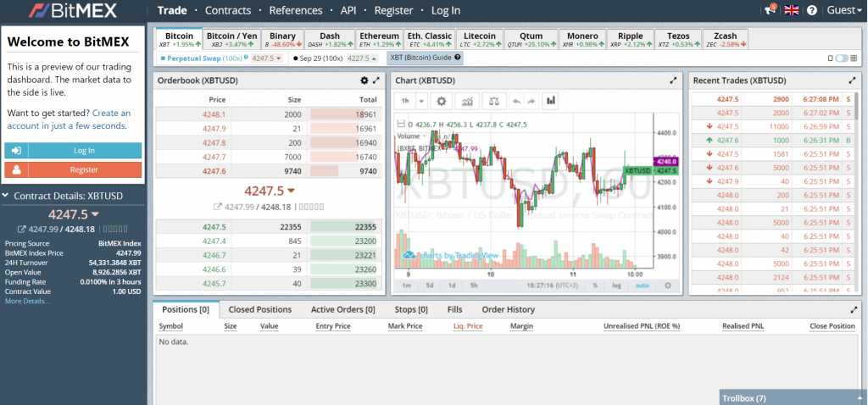Open the References menu
Image resolution: width=868 pixels, height=405 pixels.
[x=296, y=10]
